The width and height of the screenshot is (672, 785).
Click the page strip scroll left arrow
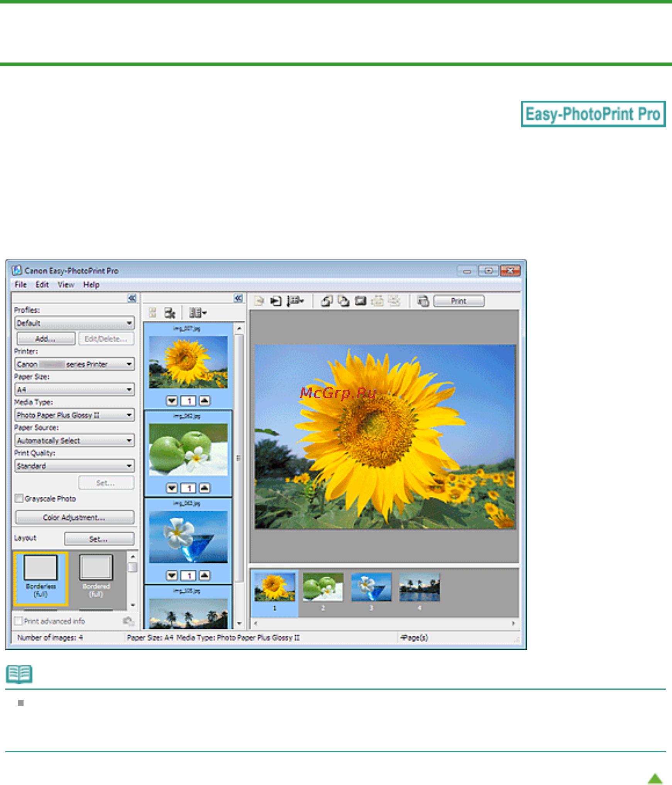point(255,623)
